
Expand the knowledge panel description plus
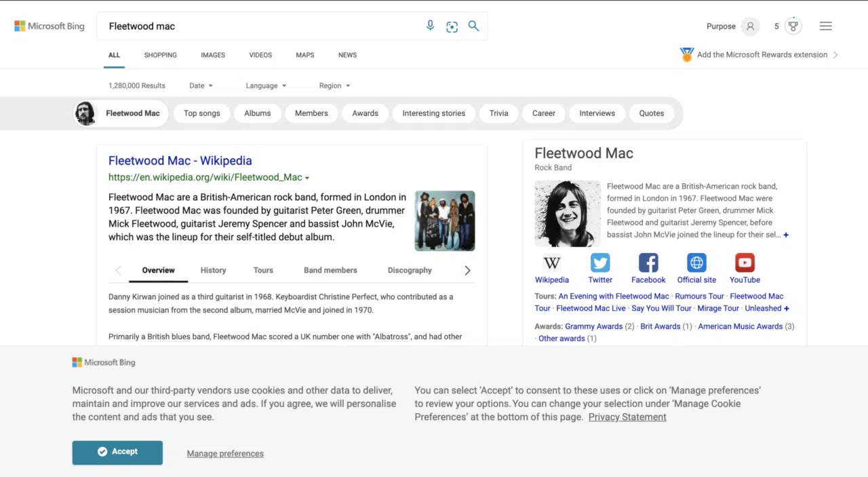786,235
